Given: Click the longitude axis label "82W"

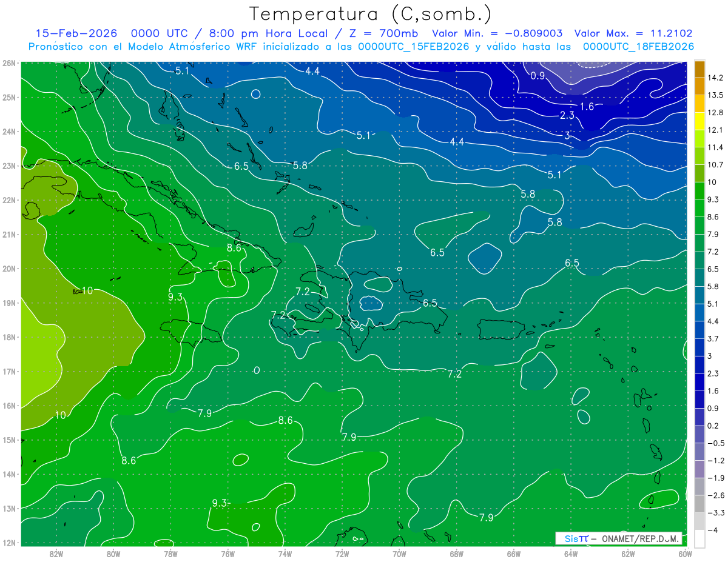Looking at the screenshot, I should pos(56,554).
